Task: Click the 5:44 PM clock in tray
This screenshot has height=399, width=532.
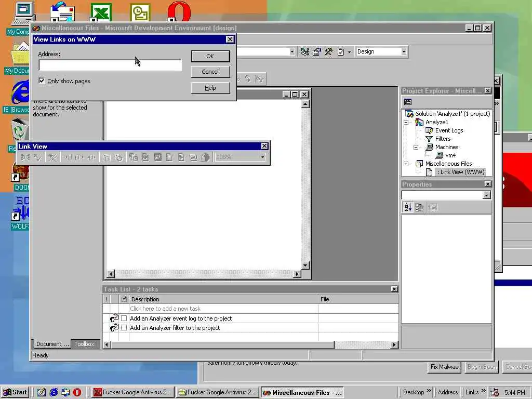Action: tap(514, 393)
